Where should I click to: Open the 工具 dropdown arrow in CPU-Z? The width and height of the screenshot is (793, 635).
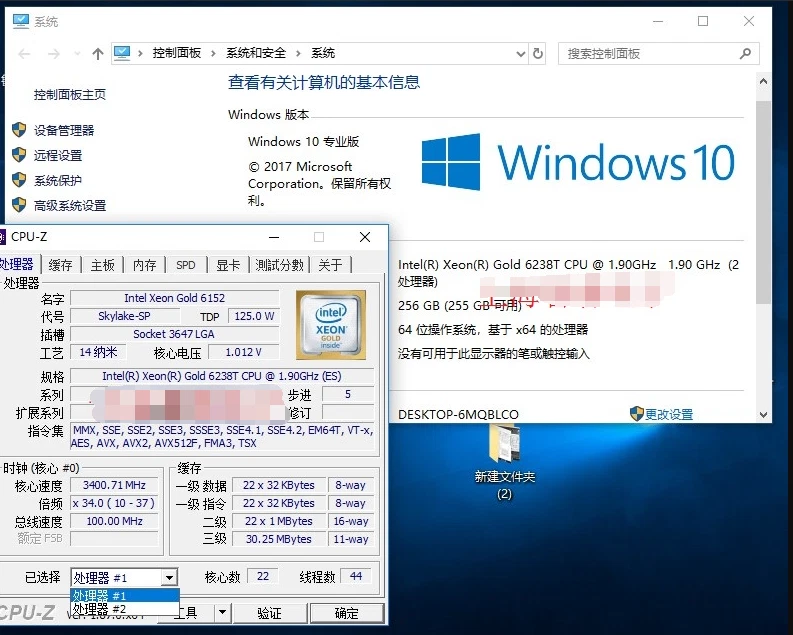click(x=222, y=613)
